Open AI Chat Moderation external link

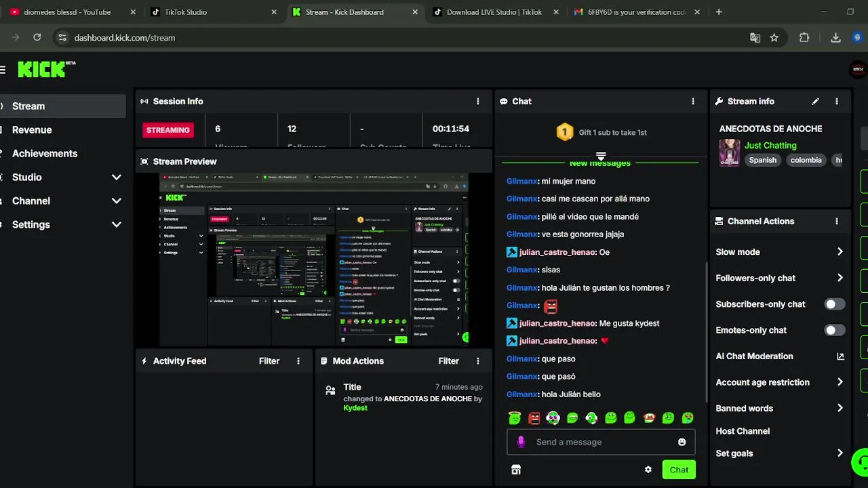tap(840, 357)
